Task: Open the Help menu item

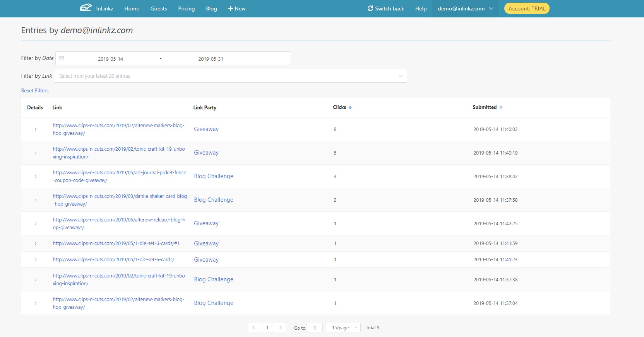Action: coord(421,9)
